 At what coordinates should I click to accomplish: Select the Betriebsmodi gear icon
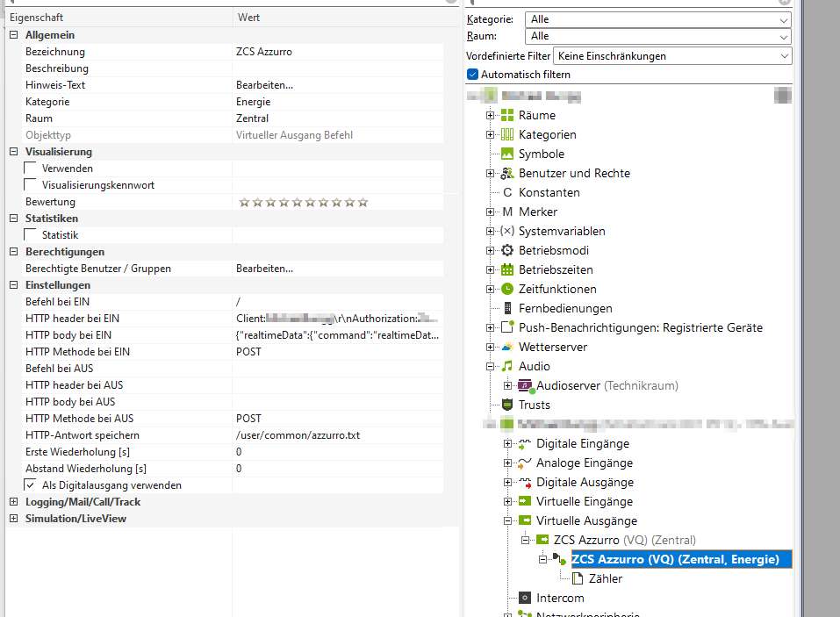[507, 250]
